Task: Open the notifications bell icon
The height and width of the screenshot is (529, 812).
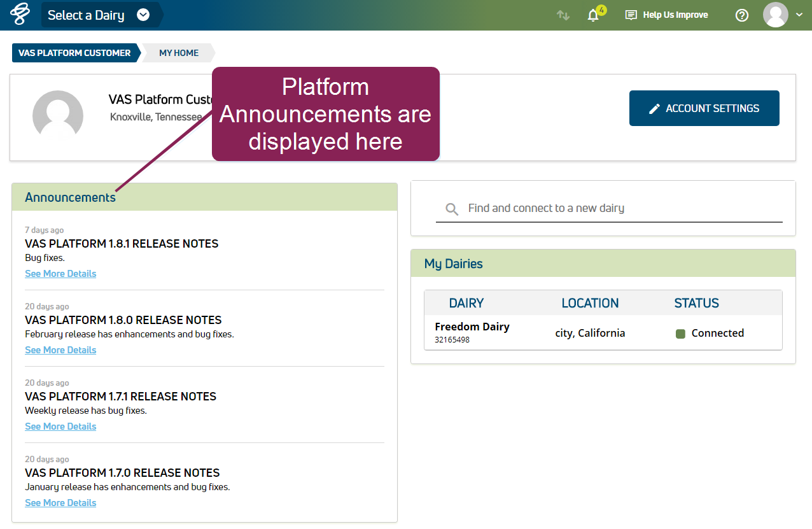Action: pos(593,15)
